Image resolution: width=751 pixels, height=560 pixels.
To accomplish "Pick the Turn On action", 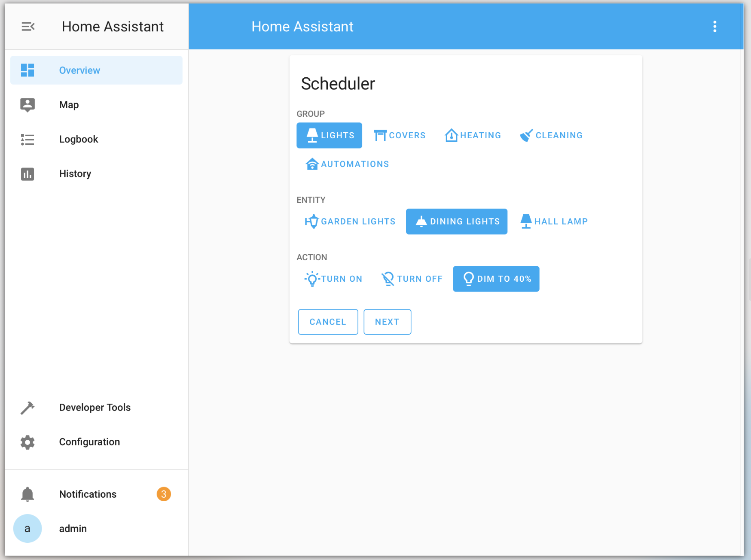I will point(333,279).
